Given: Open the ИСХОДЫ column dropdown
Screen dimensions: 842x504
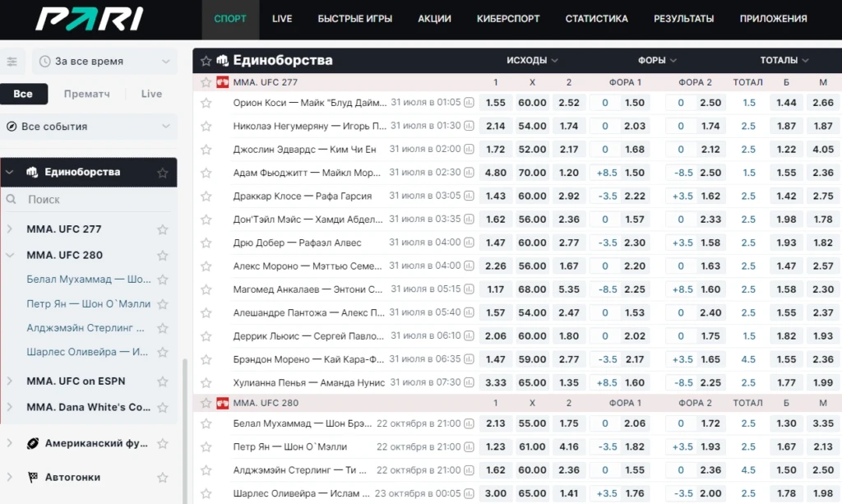Looking at the screenshot, I should 532,60.
